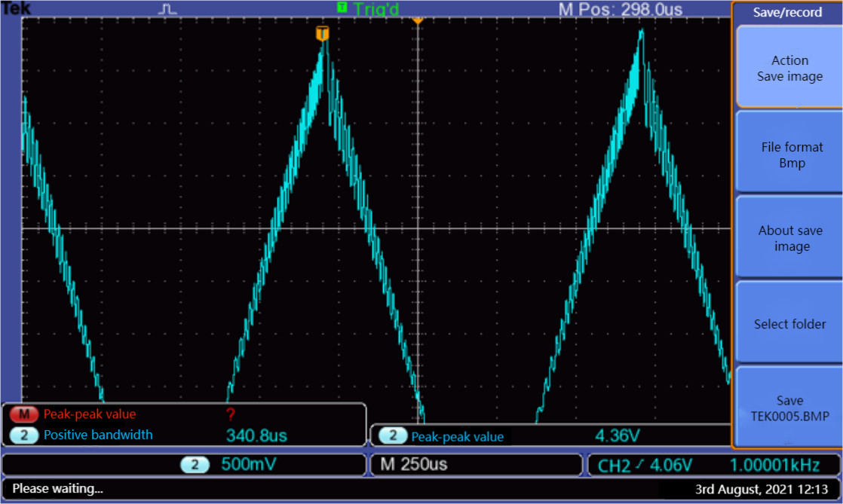Click the 340.8us Positive bandwidth value

tap(256, 435)
